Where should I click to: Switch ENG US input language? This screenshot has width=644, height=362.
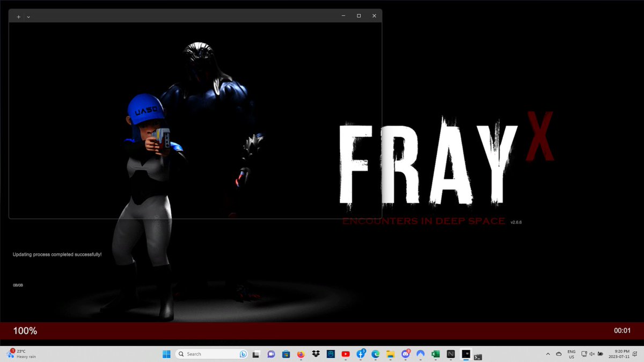coord(572,354)
